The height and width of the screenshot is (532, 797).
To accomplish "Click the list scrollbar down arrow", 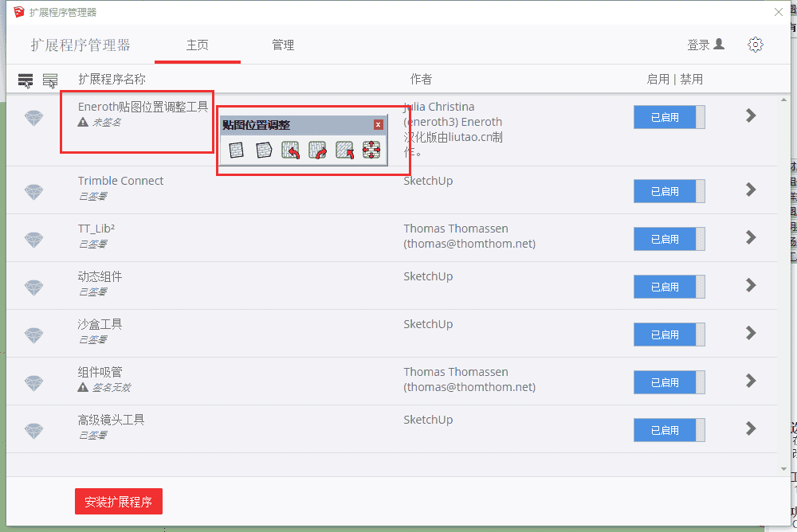I will 783,469.
